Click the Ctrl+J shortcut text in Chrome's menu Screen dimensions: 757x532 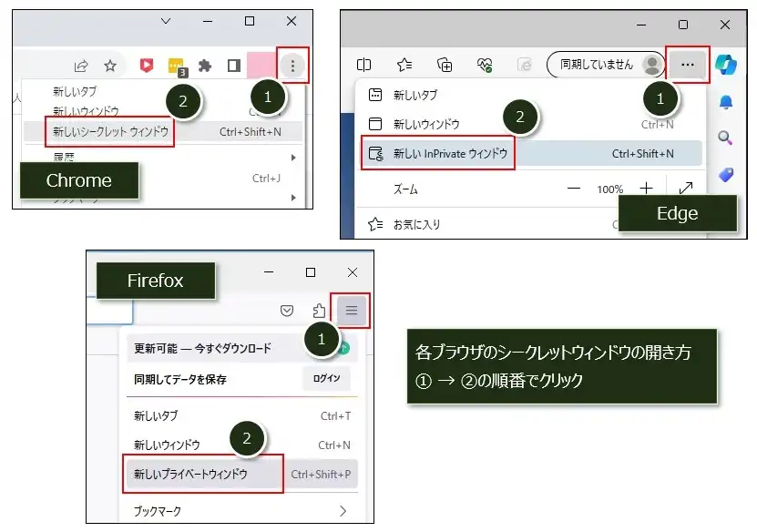(x=266, y=179)
